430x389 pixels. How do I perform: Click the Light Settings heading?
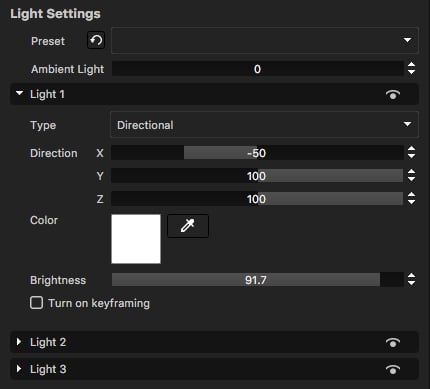click(55, 14)
